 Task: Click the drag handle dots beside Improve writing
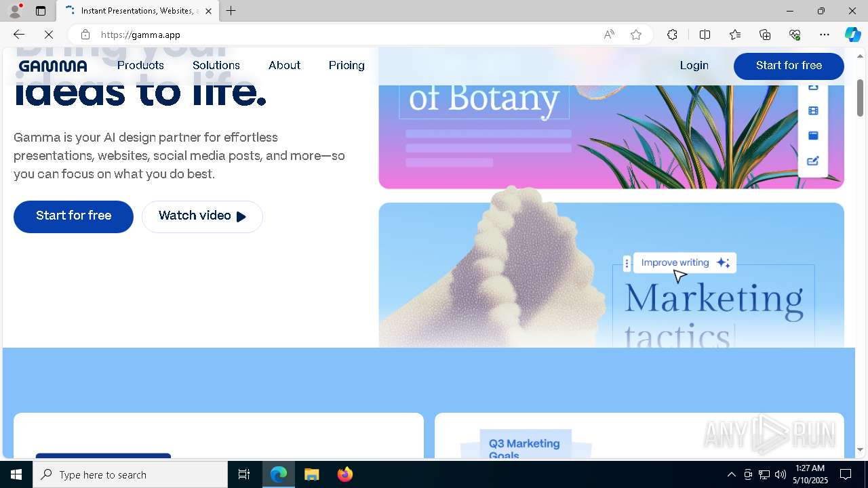coord(627,263)
